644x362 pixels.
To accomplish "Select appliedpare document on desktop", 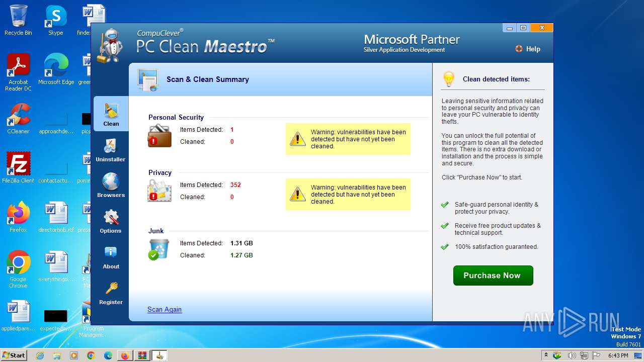I will (x=18, y=316).
